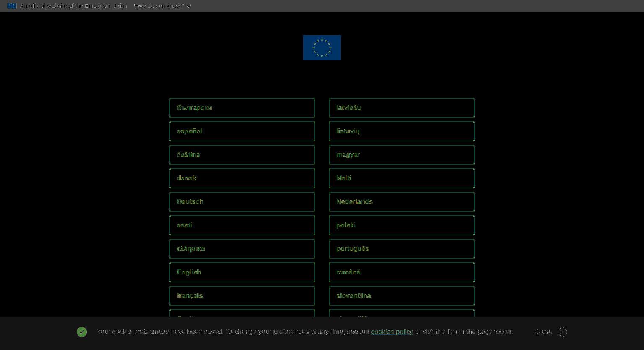
Task: Click the Close text in cookie banner
Action: (543, 332)
